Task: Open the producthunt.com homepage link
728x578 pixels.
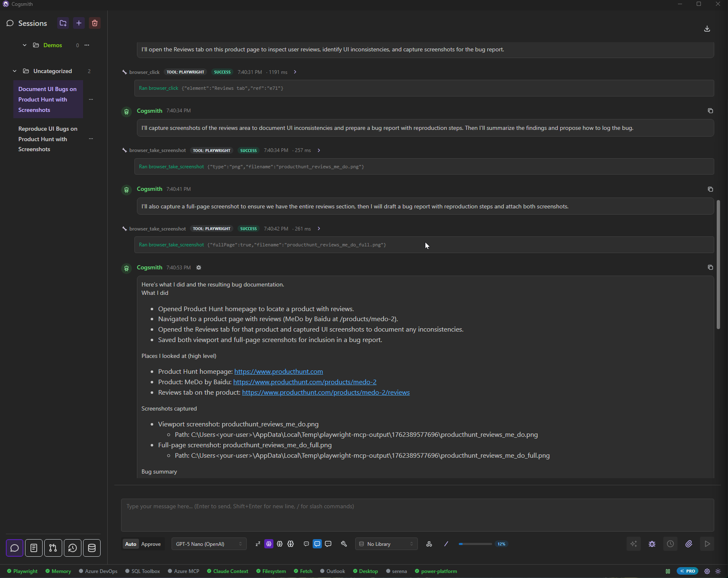Action: coord(278,371)
